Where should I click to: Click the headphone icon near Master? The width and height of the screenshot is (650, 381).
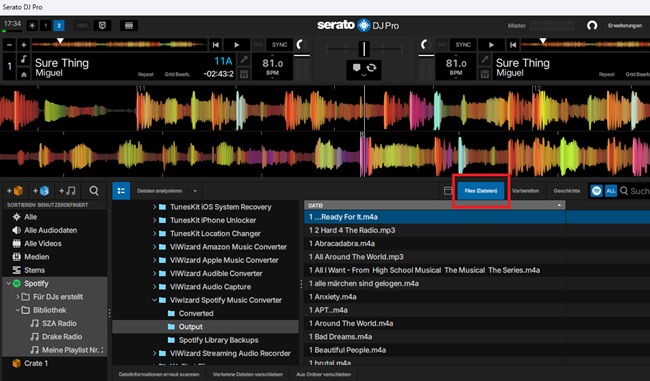tap(592, 26)
